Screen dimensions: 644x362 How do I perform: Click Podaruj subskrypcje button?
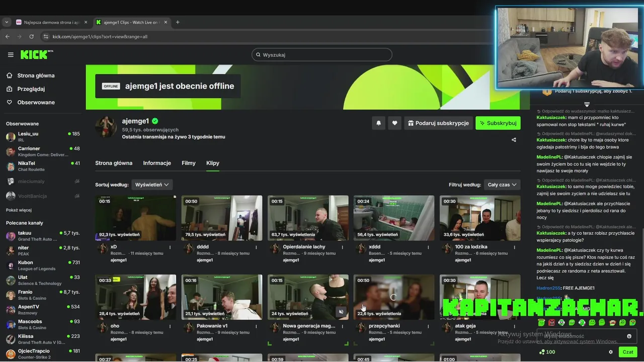point(438,123)
